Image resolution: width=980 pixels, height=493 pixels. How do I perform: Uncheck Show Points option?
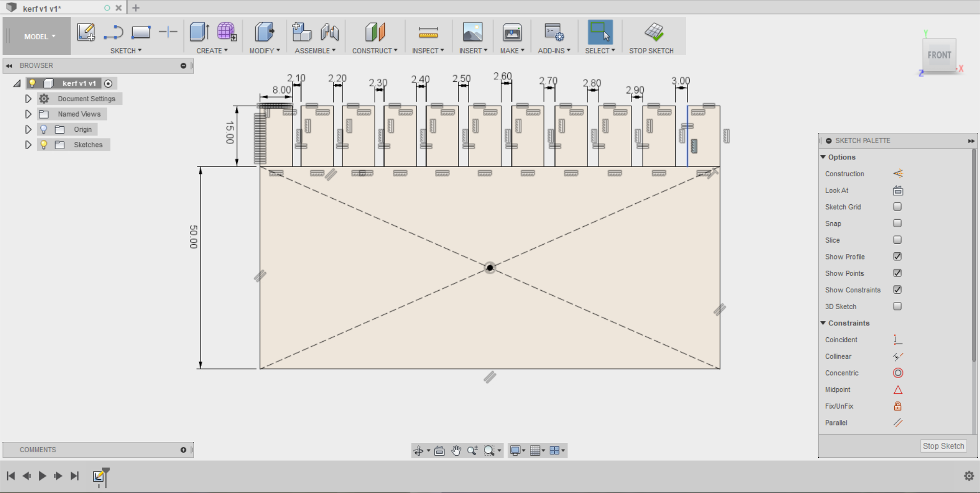(x=897, y=273)
